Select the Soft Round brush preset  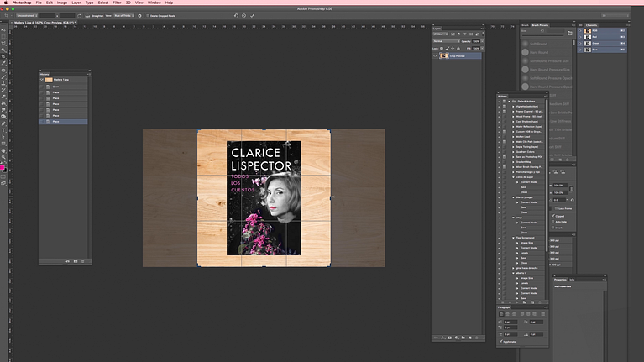coord(540,45)
